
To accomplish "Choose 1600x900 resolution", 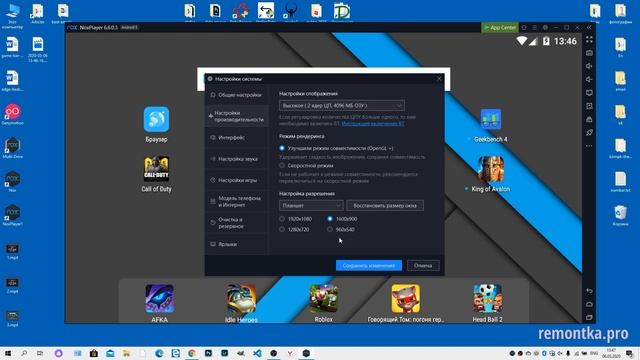I will (x=330, y=219).
